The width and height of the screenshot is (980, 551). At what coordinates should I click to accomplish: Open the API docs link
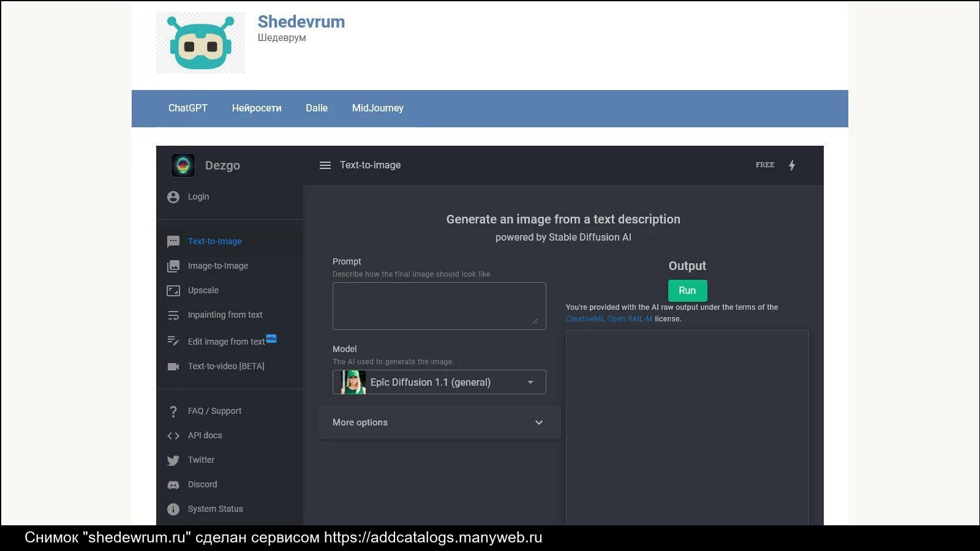tap(205, 435)
